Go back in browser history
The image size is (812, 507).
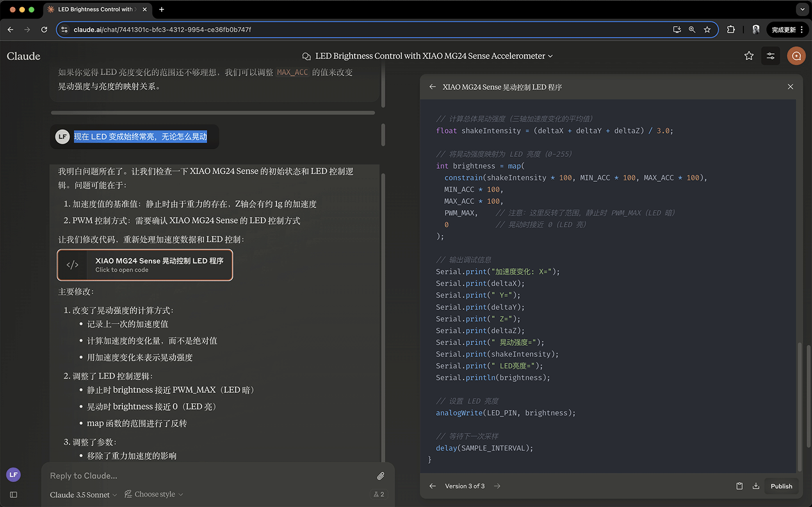click(10, 30)
